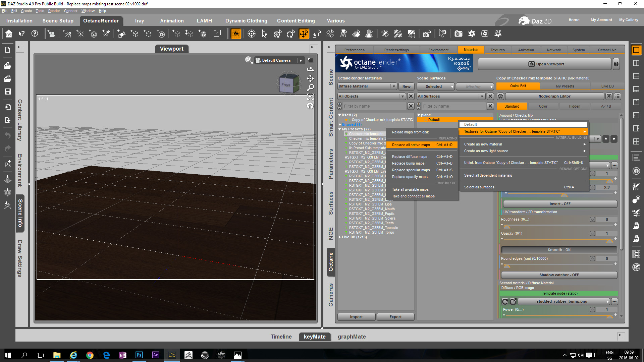Choose Replace diffuse maps menu entry

click(410, 157)
